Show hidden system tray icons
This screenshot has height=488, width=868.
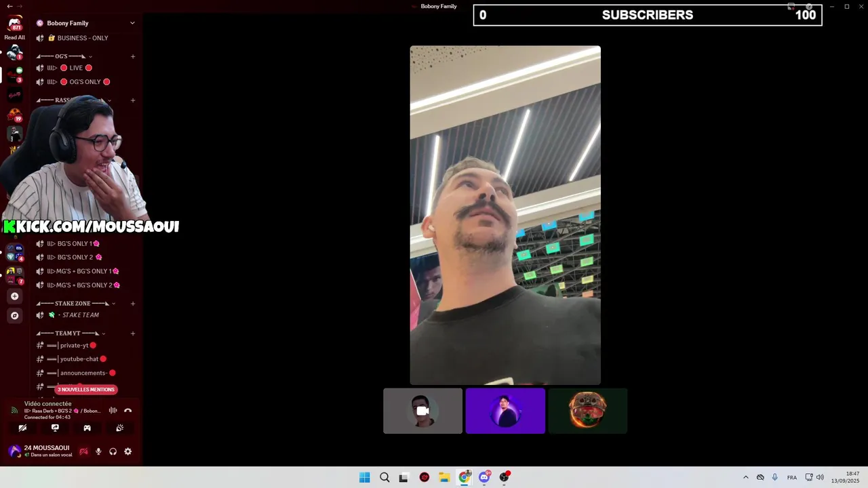click(746, 477)
